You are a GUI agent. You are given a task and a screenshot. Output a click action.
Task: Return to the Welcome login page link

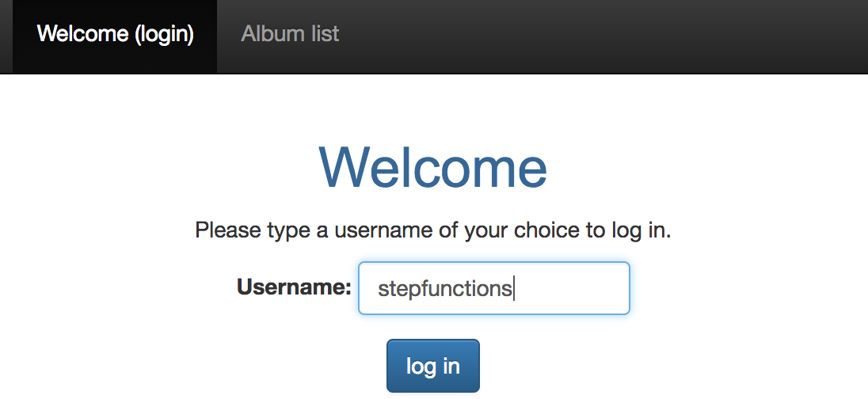coord(115,34)
